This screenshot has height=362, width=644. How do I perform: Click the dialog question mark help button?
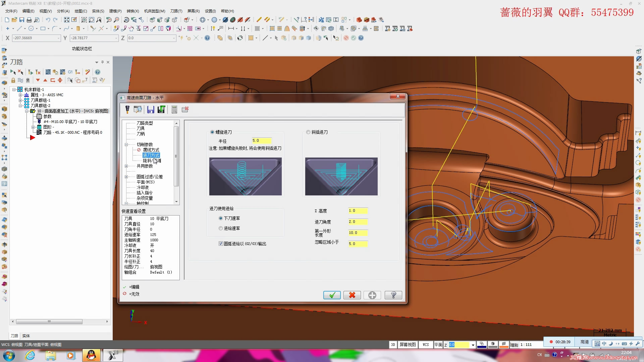point(393,295)
